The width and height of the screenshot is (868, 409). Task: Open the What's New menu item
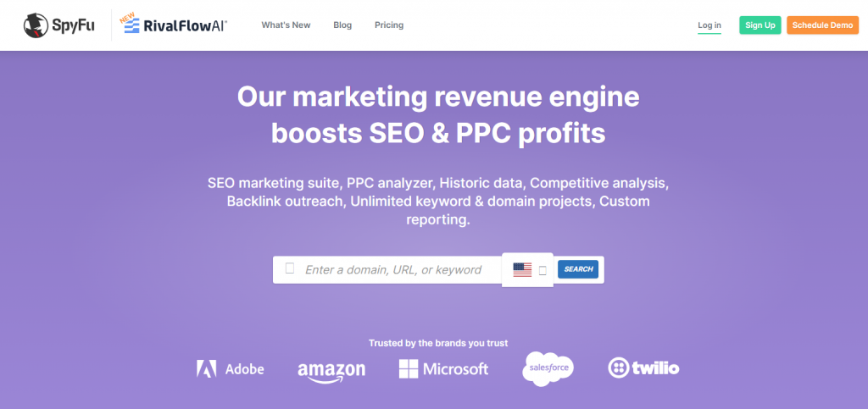tap(287, 25)
